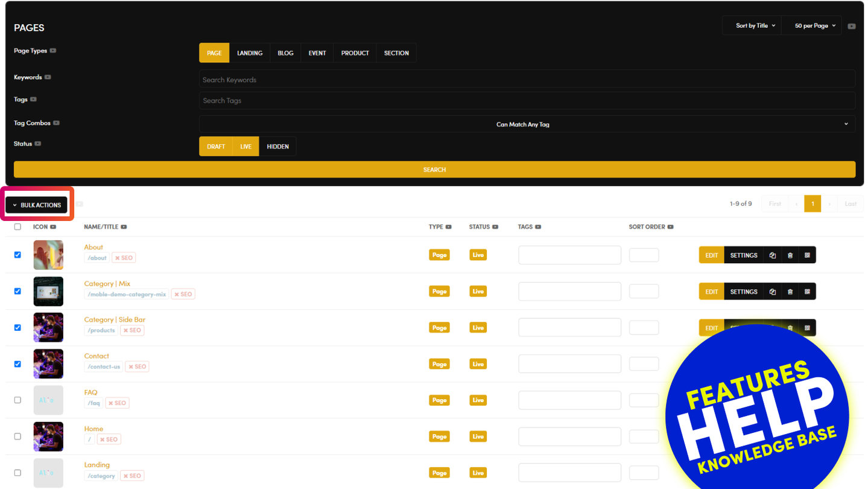
Task: Click video help icon next to Page Types
Action: [x=53, y=51]
